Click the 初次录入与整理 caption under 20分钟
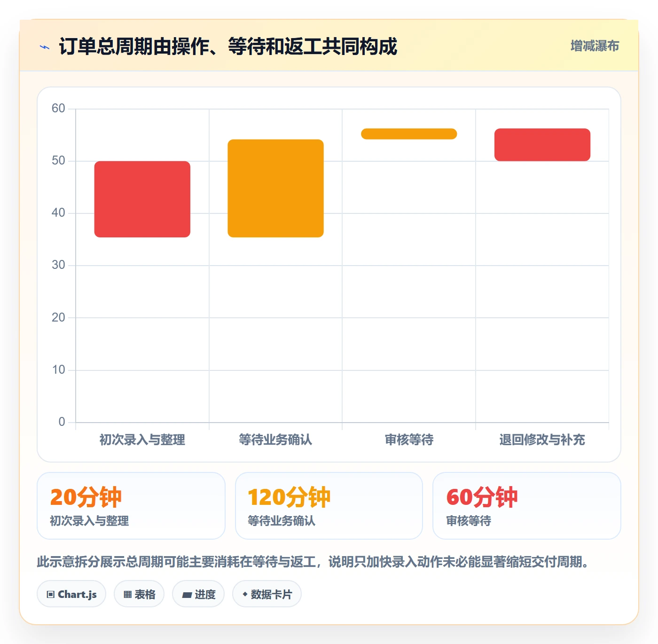 pyautogui.click(x=89, y=521)
